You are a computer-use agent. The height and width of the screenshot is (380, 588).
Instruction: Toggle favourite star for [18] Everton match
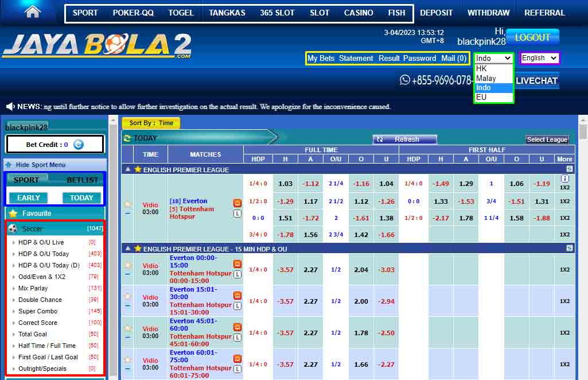[128, 204]
